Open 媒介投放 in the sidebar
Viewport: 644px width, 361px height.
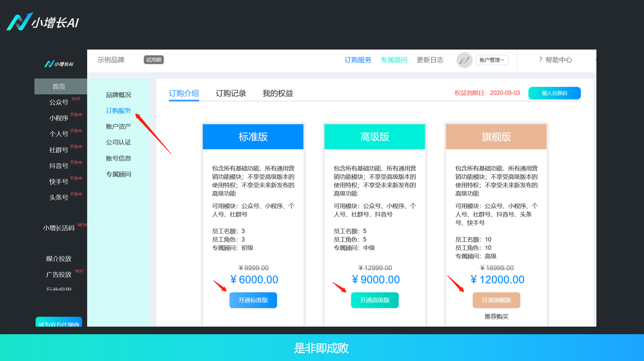click(59, 259)
